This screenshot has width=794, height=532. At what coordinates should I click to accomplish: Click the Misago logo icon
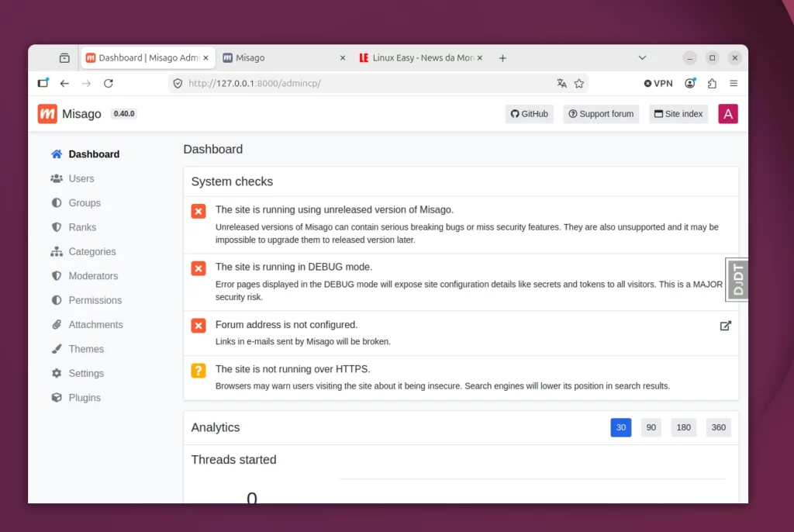[x=47, y=113]
